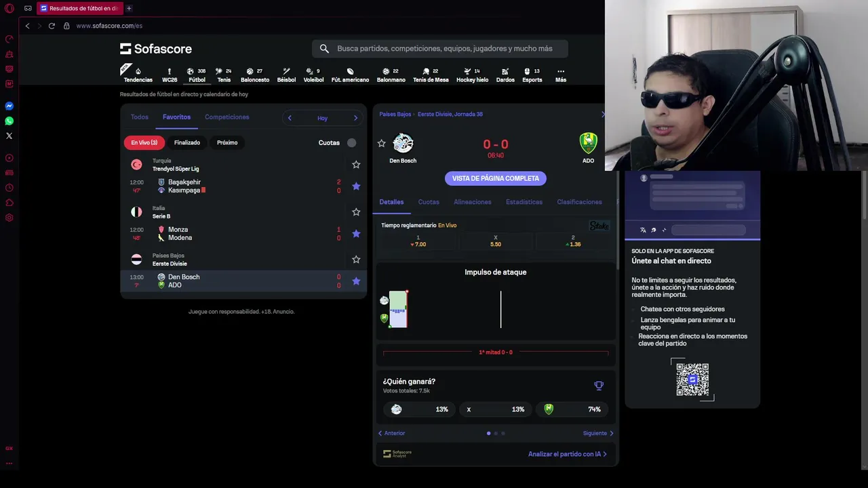Select the Voleibol sport
Image resolution: width=868 pixels, height=488 pixels.
point(313,75)
